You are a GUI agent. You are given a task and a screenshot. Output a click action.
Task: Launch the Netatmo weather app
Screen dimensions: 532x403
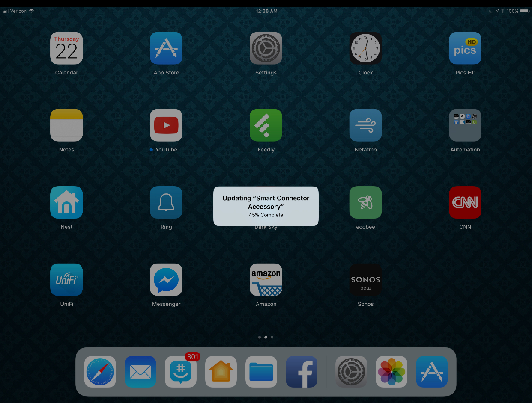point(365,125)
